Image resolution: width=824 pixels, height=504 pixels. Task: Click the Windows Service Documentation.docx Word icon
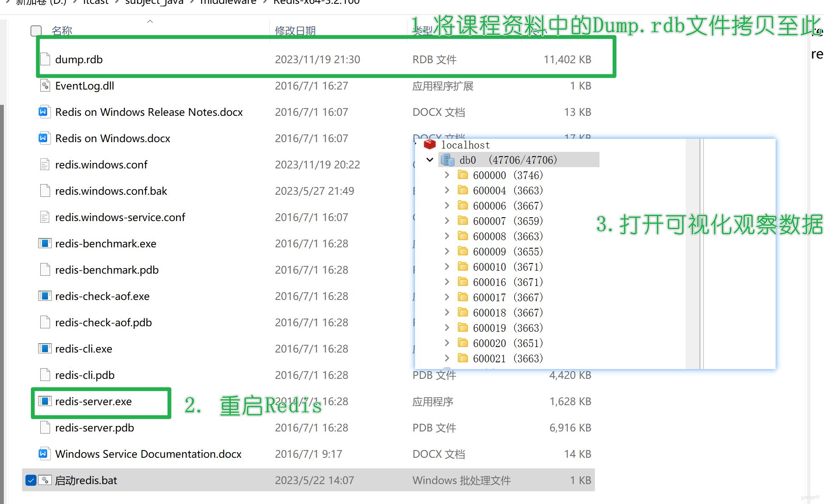click(45, 454)
